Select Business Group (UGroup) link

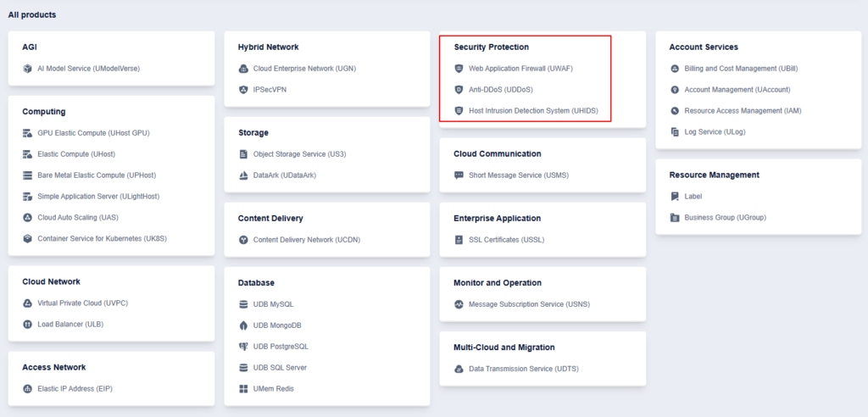point(725,218)
